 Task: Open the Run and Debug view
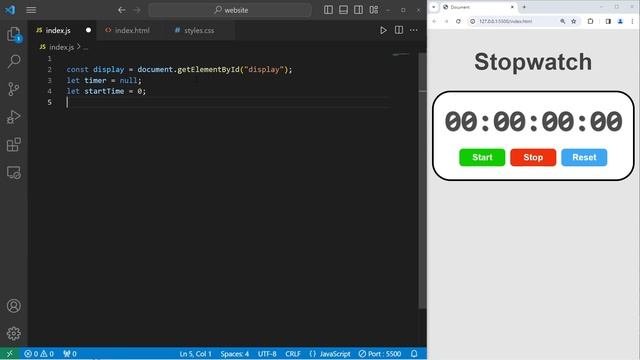tap(14, 117)
